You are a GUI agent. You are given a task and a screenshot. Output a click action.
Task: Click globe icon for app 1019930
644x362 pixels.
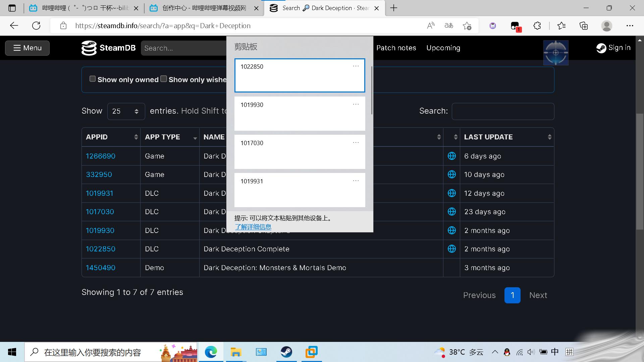(452, 230)
